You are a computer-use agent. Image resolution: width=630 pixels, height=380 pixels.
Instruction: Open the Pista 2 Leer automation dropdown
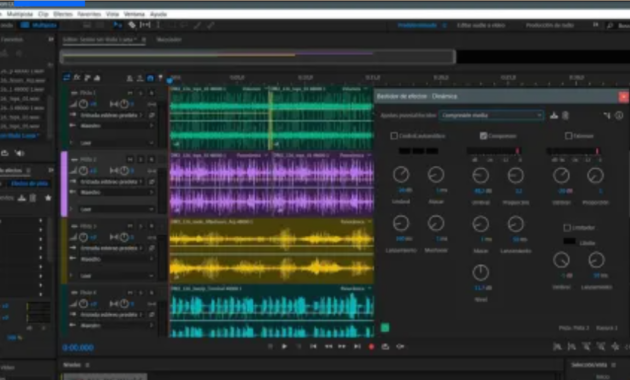(x=117, y=209)
